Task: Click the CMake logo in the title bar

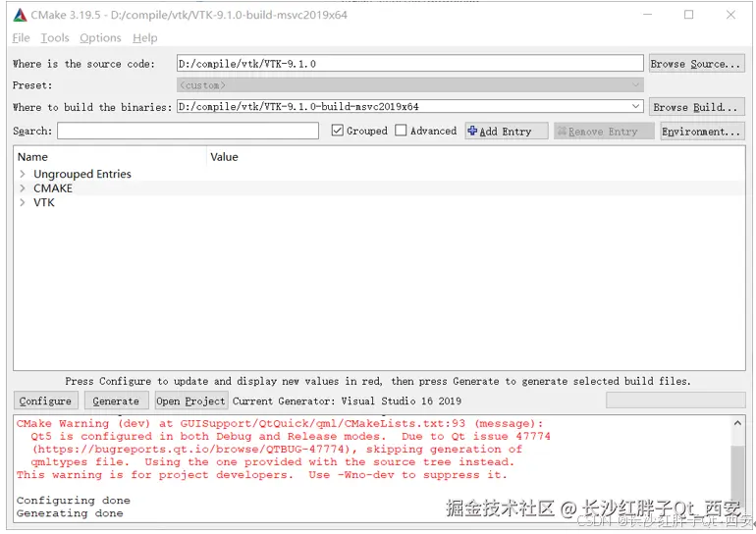Action: (20, 15)
